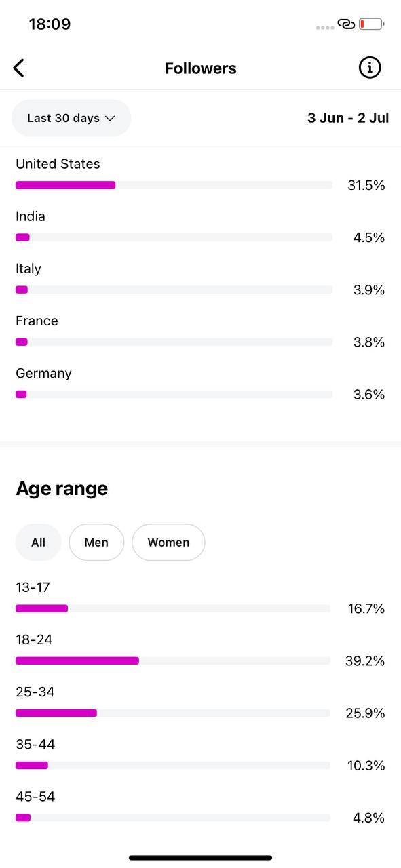This screenshot has width=401, height=868.
Task: Tap the battery icon in status bar
Action: pyautogui.click(x=372, y=24)
